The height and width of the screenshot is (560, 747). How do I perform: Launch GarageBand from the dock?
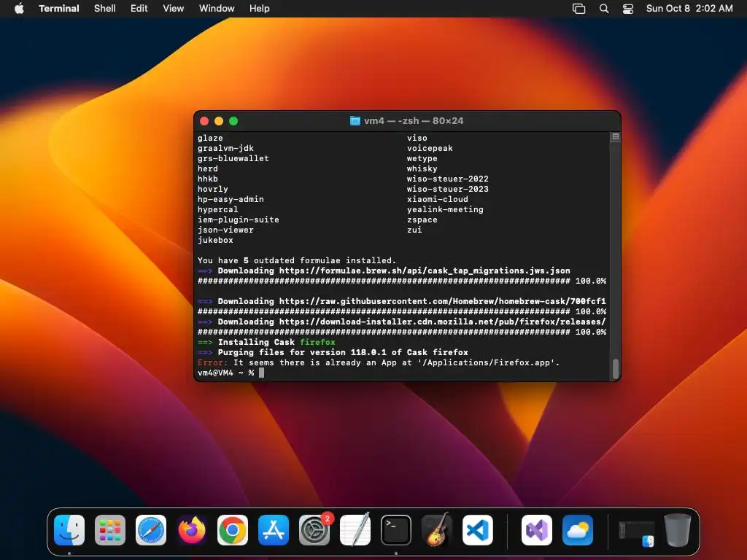click(x=437, y=530)
